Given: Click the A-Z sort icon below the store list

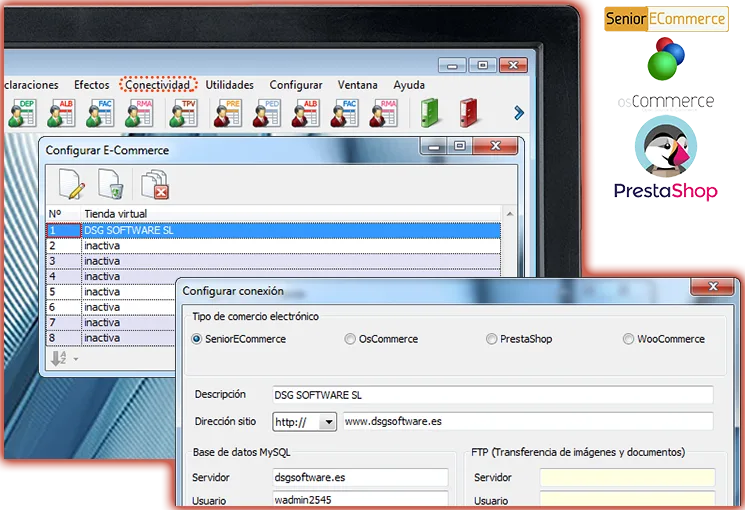Looking at the screenshot, I should [58, 358].
